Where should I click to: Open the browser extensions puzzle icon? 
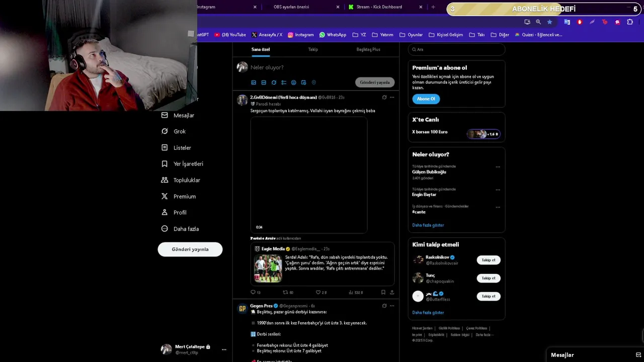tap(630, 22)
